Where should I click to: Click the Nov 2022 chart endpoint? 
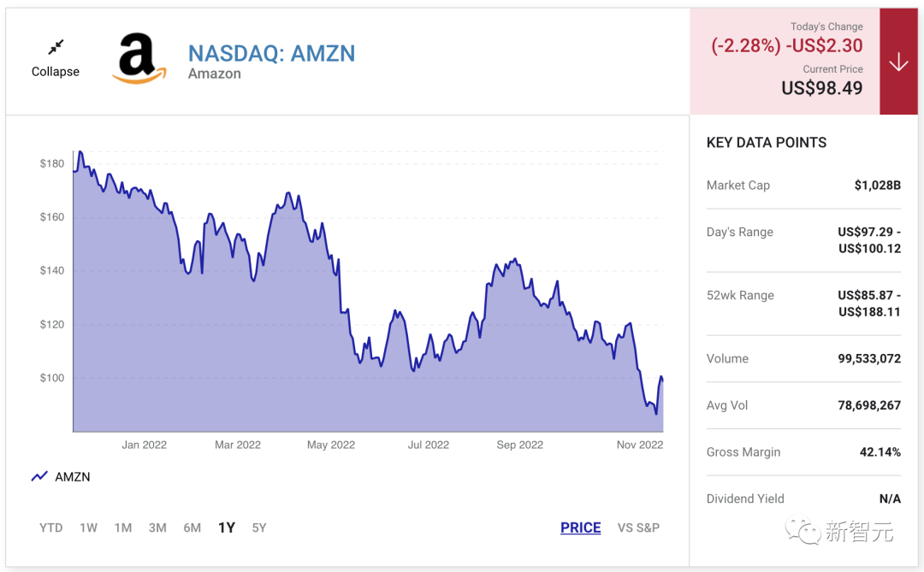pos(661,378)
